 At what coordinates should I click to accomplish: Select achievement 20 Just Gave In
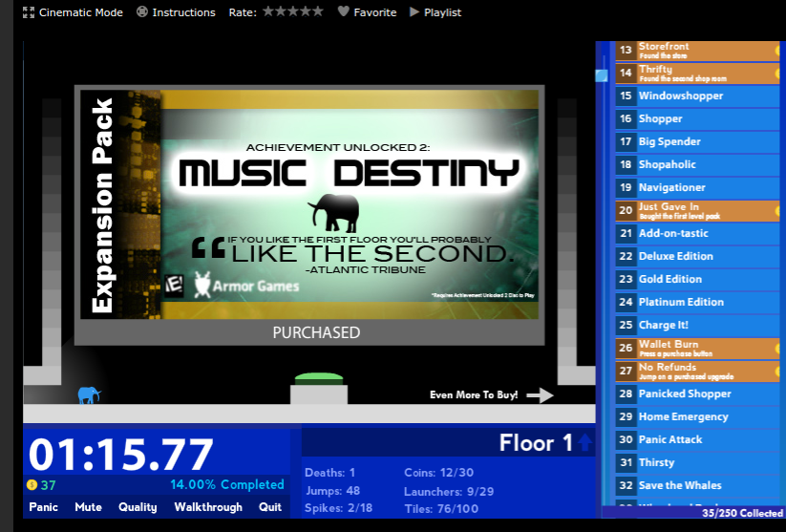tap(697, 210)
